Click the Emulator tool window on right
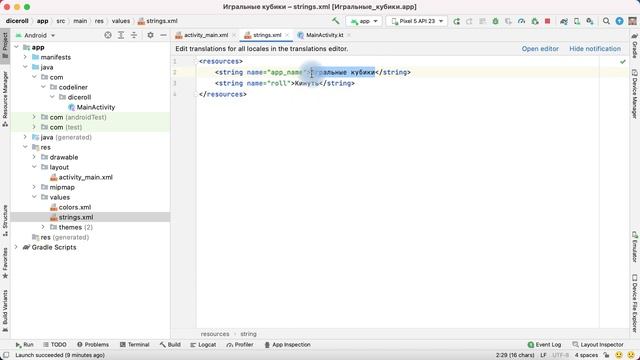Image resolution: width=640 pixels, height=360 pixels. coord(635,247)
